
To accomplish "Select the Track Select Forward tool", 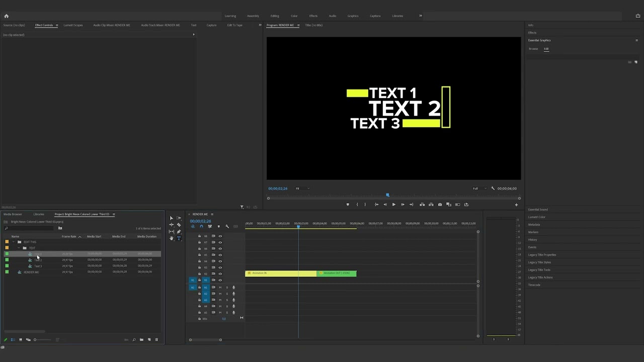I will coord(179,218).
